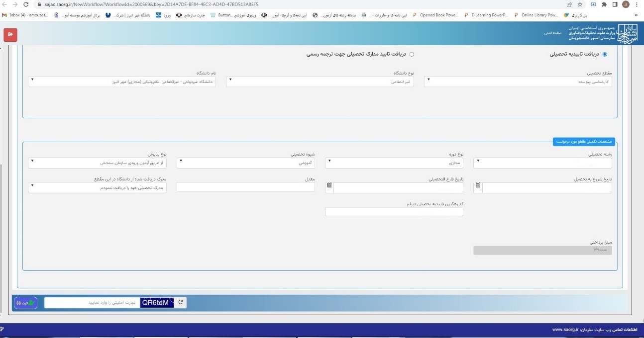Select the official translation confirmation radio option
644x338 pixels.
pyautogui.click(x=411, y=54)
